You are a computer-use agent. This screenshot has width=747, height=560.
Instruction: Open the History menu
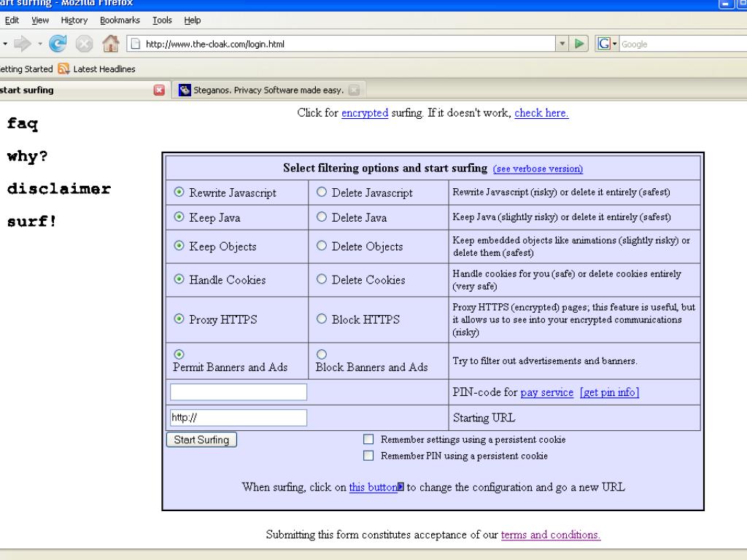pyautogui.click(x=74, y=20)
